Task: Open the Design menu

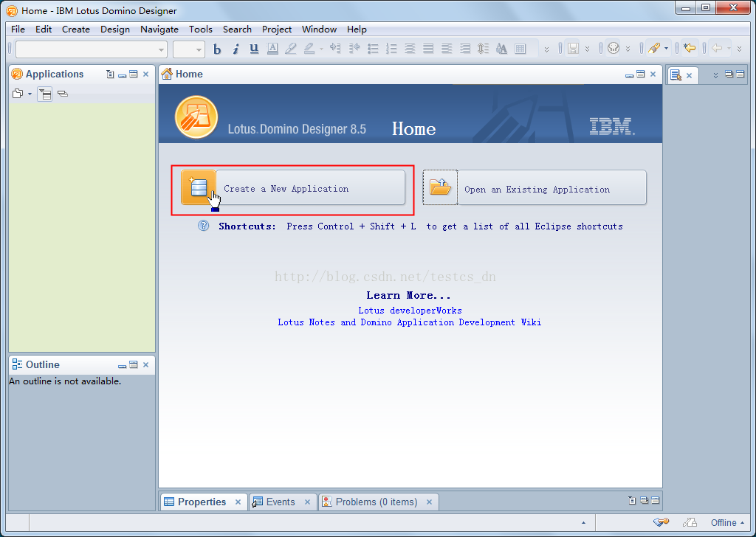Action: 114,30
